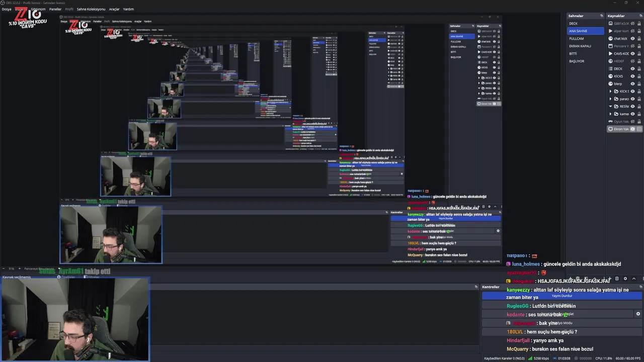Click the green signal bars status icon
Viewport: 644px width, 362px height.
click(x=530, y=358)
